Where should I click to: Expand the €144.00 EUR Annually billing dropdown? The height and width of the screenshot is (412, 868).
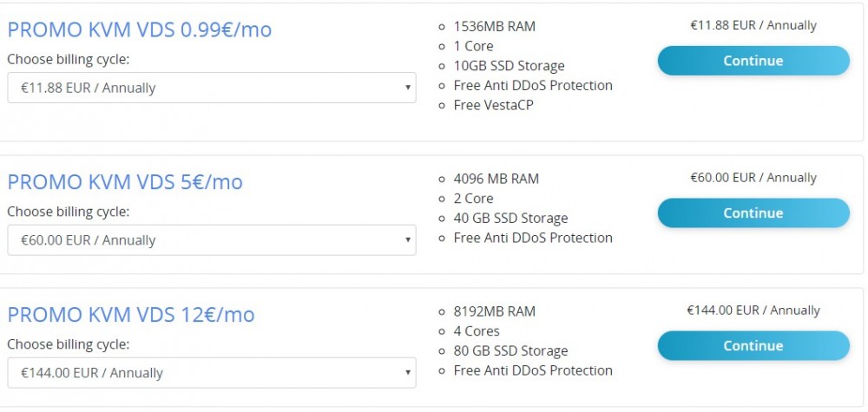(x=211, y=373)
